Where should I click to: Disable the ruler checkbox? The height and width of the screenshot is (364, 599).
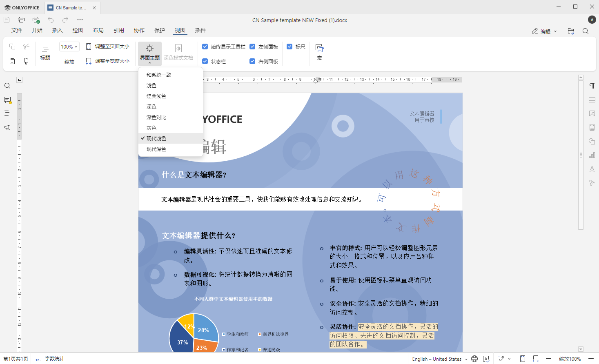point(289,47)
